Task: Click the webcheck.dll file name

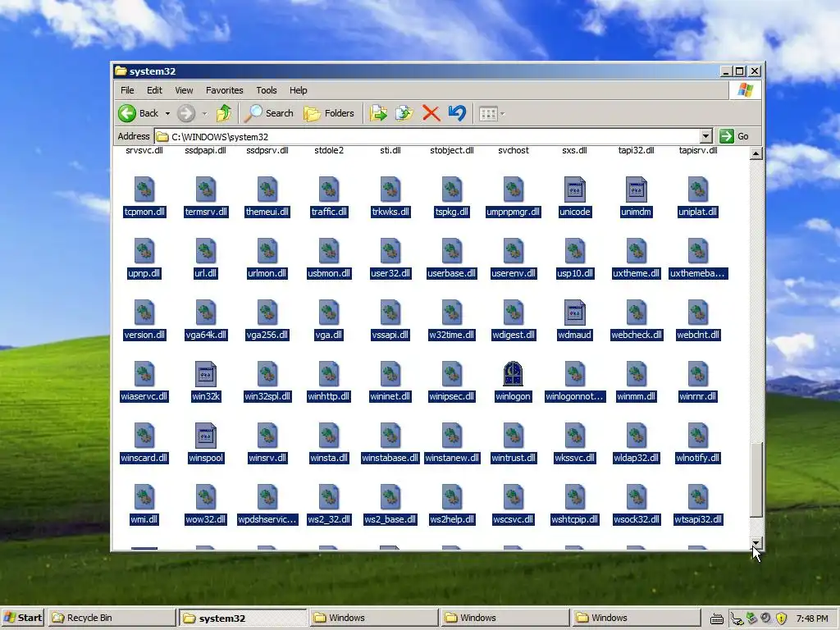Action: tap(637, 335)
